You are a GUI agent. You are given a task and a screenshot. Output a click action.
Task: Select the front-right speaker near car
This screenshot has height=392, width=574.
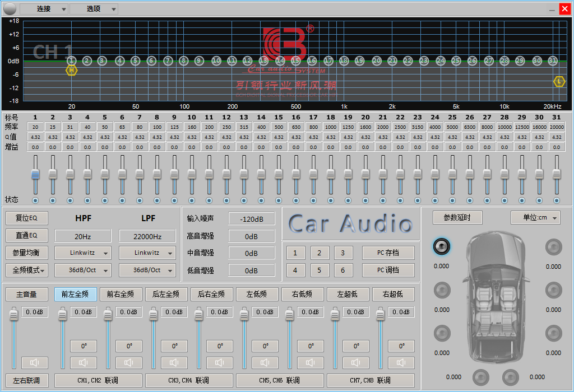point(553,247)
